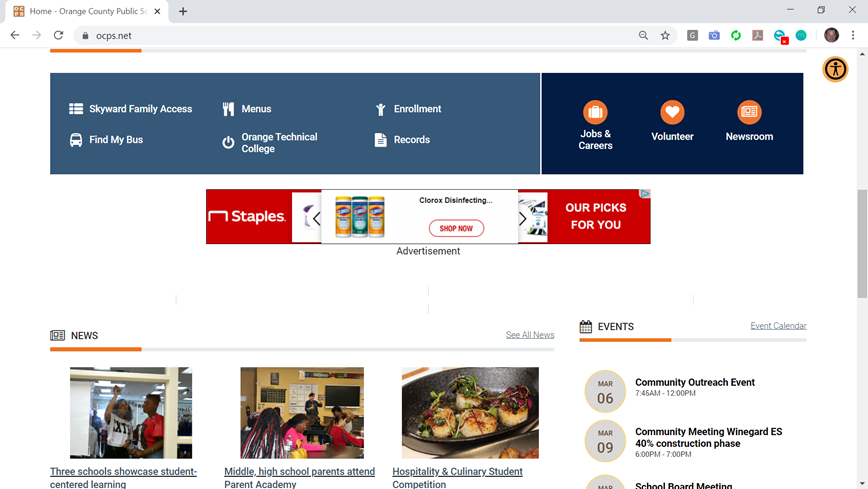
Task: Click the blue camera extension icon
Action: (x=714, y=35)
